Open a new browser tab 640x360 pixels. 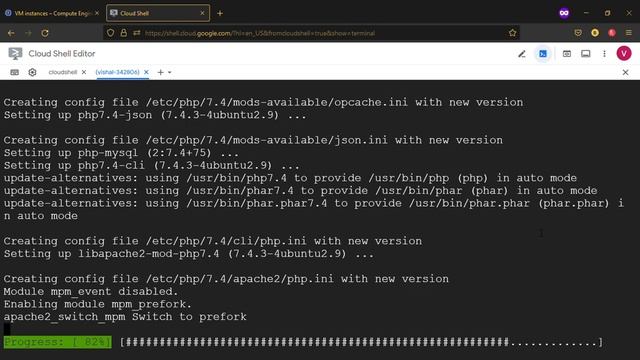point(220,13)
